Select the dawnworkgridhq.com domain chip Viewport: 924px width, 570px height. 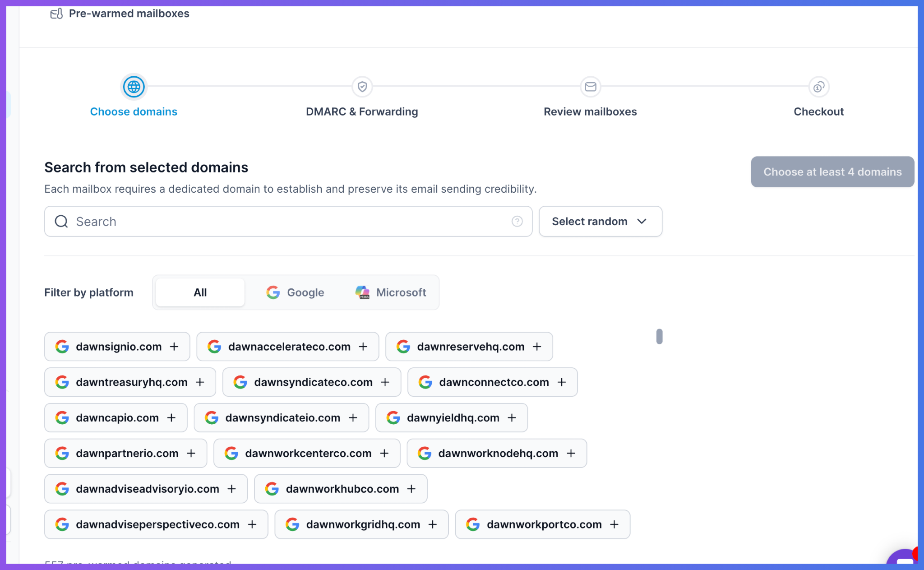[x=361, y=524]
